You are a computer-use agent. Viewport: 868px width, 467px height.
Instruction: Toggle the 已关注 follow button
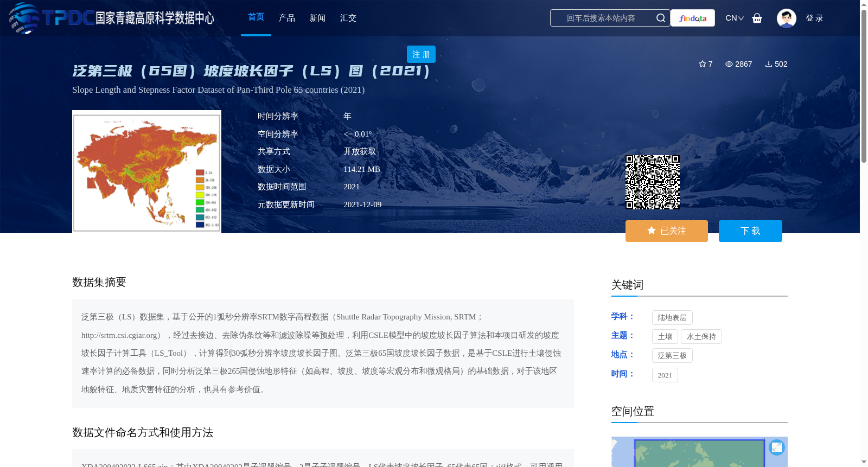click(x=667, y=231)
